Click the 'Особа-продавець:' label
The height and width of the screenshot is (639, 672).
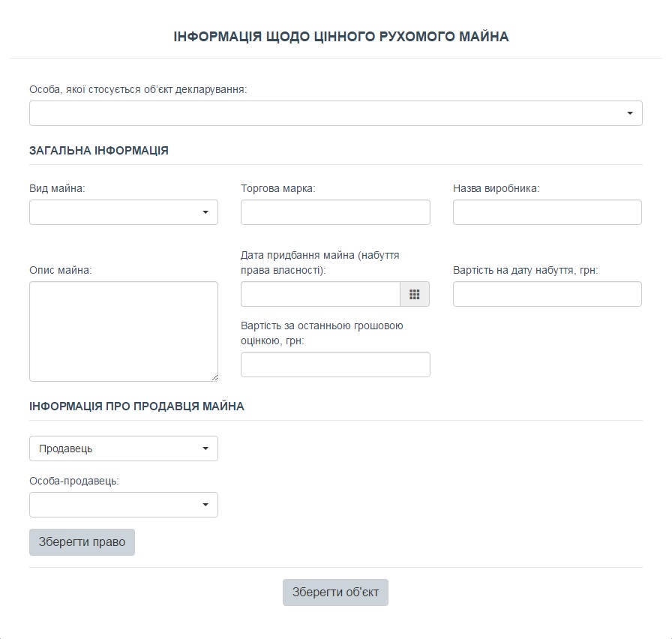(74, 481)
